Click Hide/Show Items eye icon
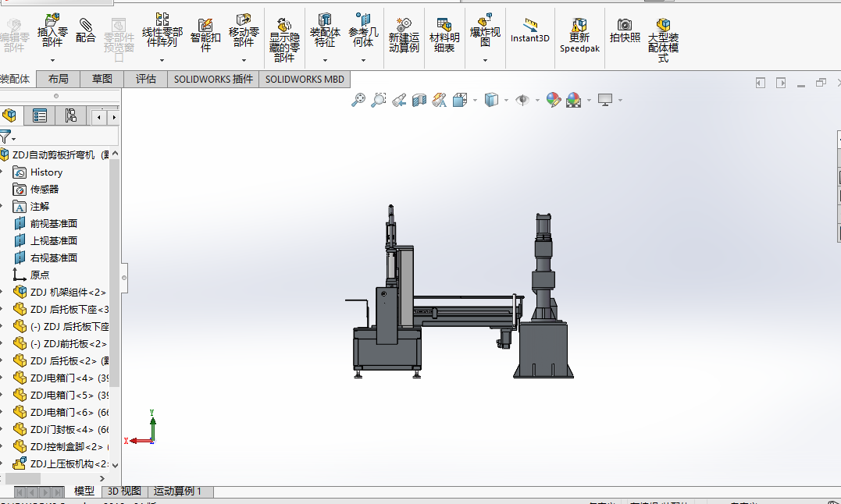841x504 pixels. coord(522,100)
